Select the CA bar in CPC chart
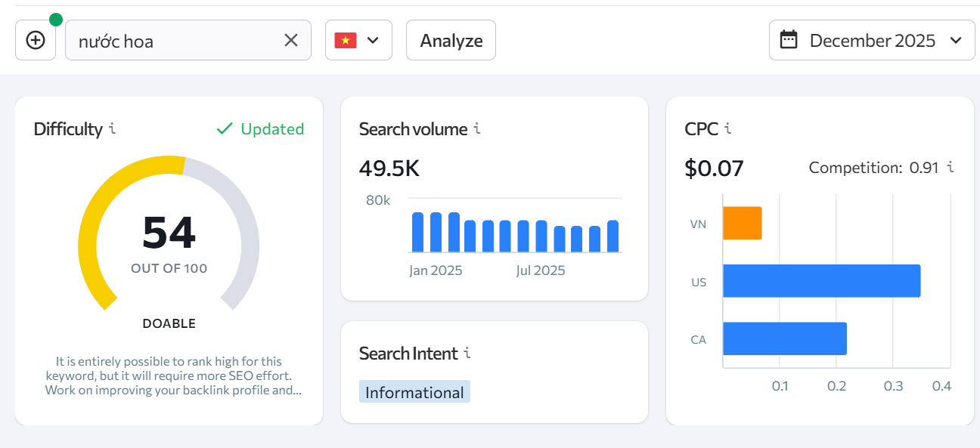980x448 pixels. (x=784, y=338)
